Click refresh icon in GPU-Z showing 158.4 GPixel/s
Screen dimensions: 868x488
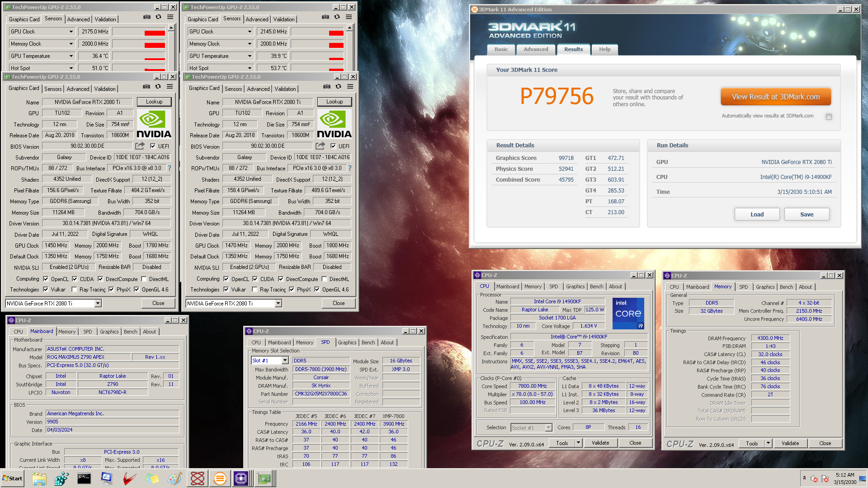tap(338, 86)
